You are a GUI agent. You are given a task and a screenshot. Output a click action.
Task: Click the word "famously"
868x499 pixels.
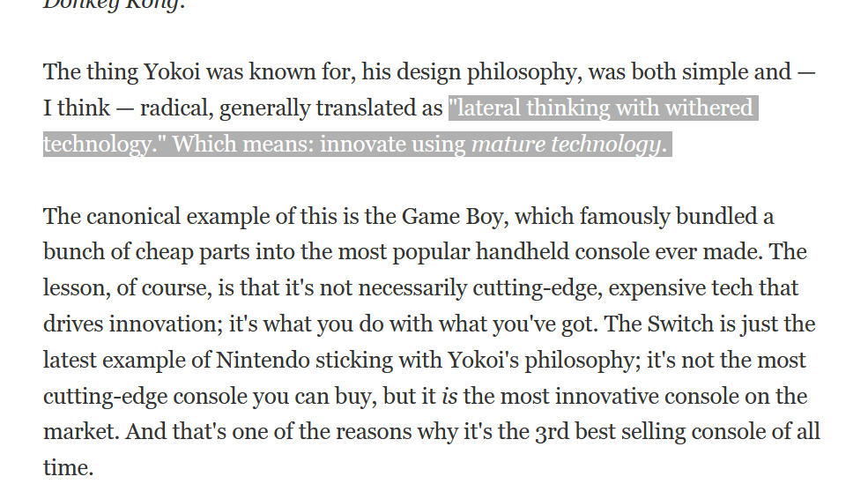(x=649, y=216)
